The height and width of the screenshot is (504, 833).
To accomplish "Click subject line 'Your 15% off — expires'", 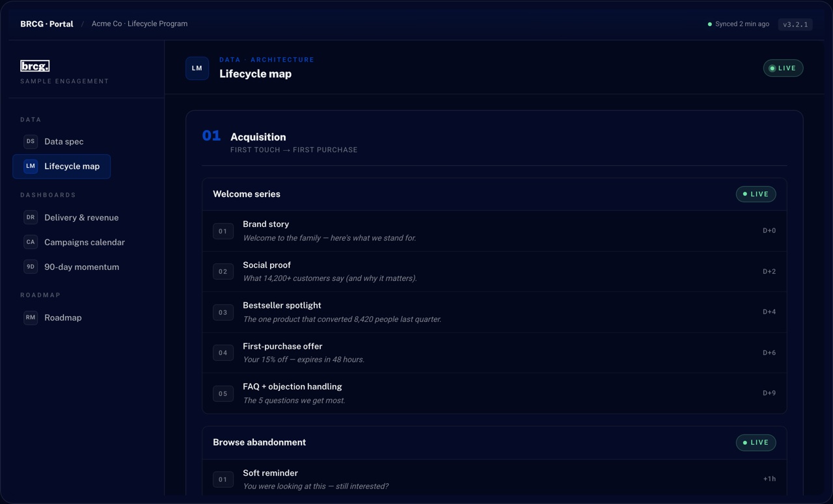I will coord(303,360).
